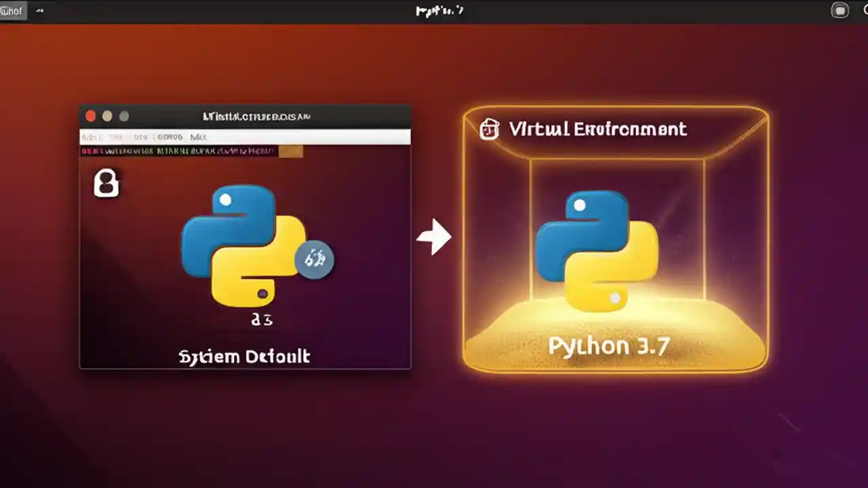Screen dimensions: 868x488
Task: Click the app icon in the top-left menu bar
Action: coord(12,10)
